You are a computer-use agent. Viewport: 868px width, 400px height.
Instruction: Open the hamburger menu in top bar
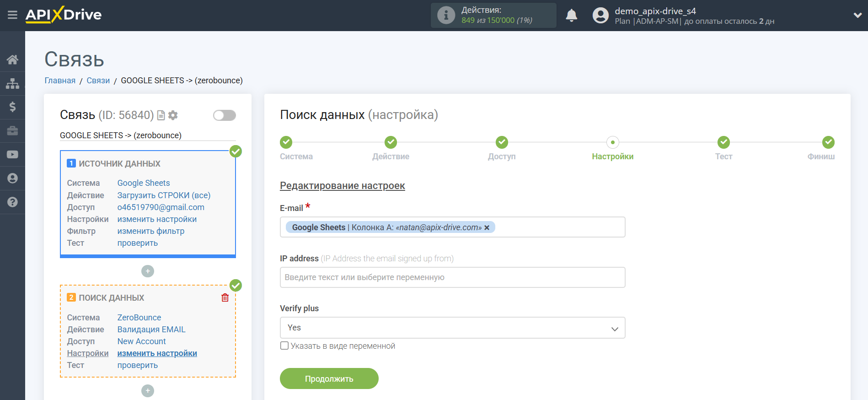click(12, 15)
